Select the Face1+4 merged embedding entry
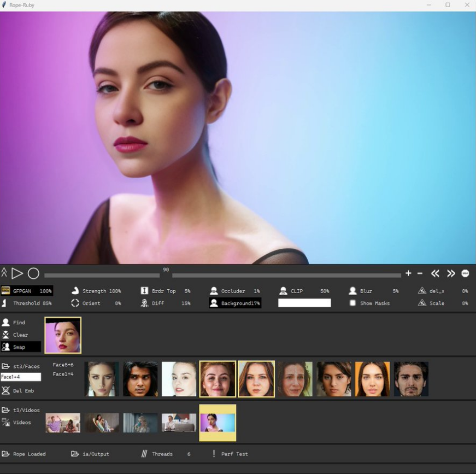Screen dimensions: 476x474 tap(63, 374)
